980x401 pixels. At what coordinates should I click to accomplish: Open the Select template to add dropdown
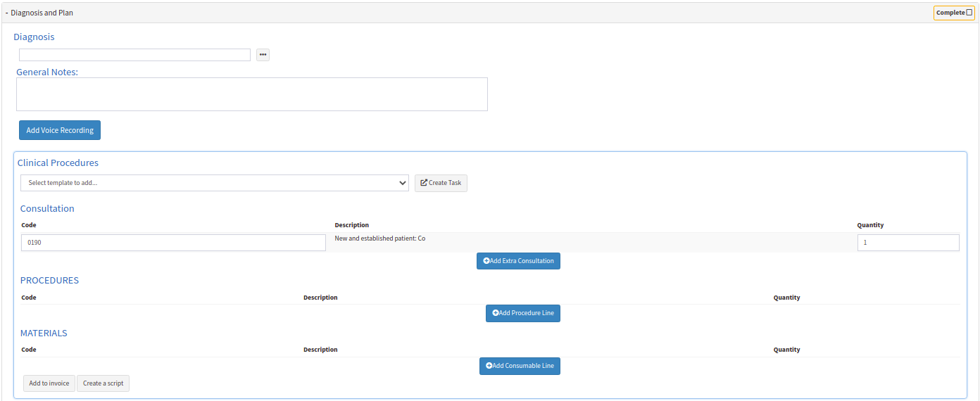(214, 183)
